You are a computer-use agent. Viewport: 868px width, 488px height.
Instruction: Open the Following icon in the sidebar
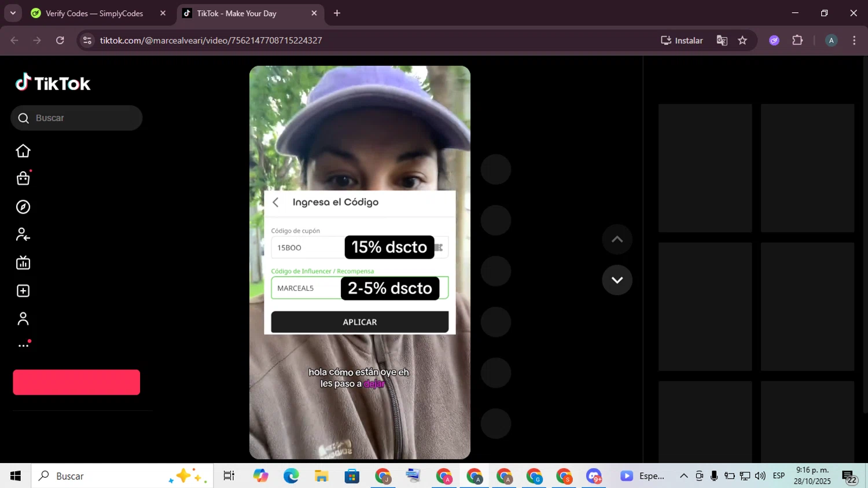point(23,234)
